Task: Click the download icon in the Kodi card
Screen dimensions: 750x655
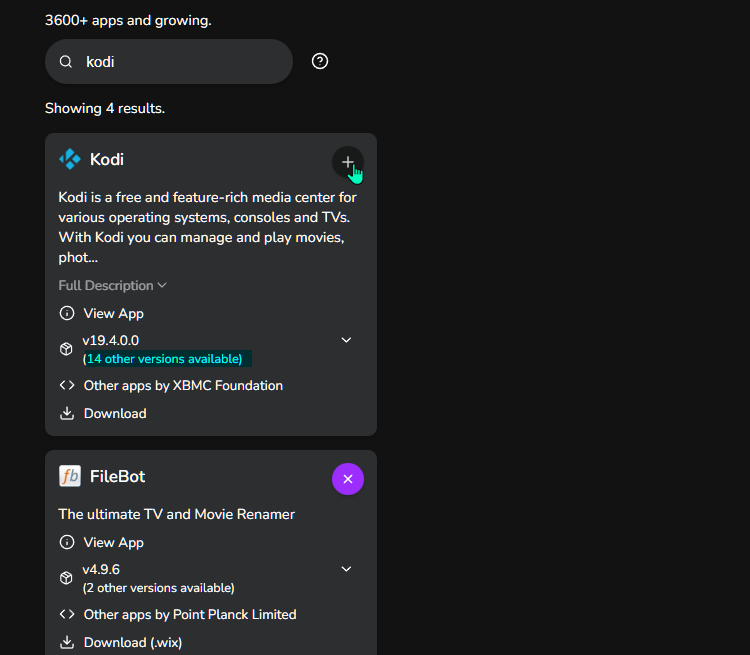Action: pos(67,413)
